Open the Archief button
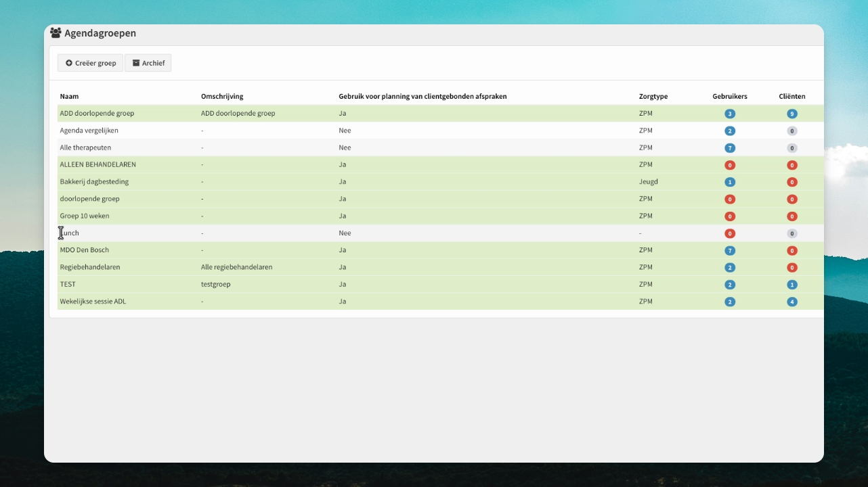Screen dimensions: 868x487 tap(148, 63)
